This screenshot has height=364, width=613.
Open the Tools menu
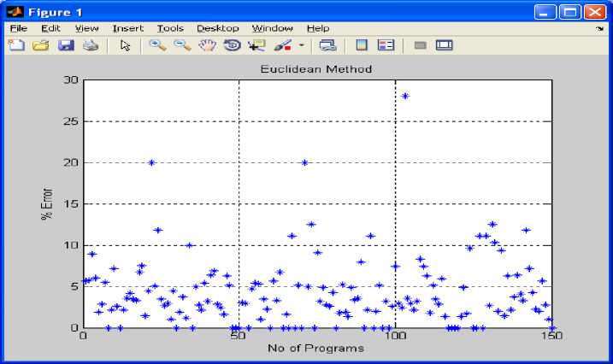click(170, 28)
